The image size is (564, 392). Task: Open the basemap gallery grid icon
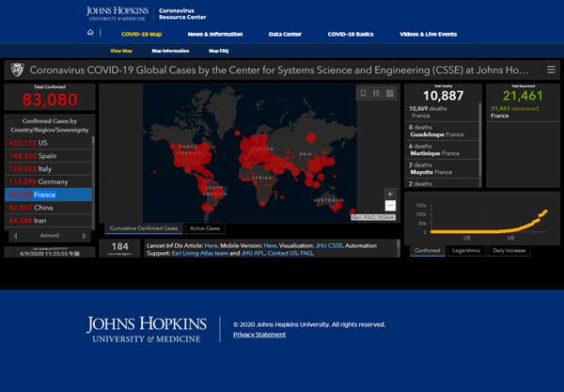click(389, 93)
